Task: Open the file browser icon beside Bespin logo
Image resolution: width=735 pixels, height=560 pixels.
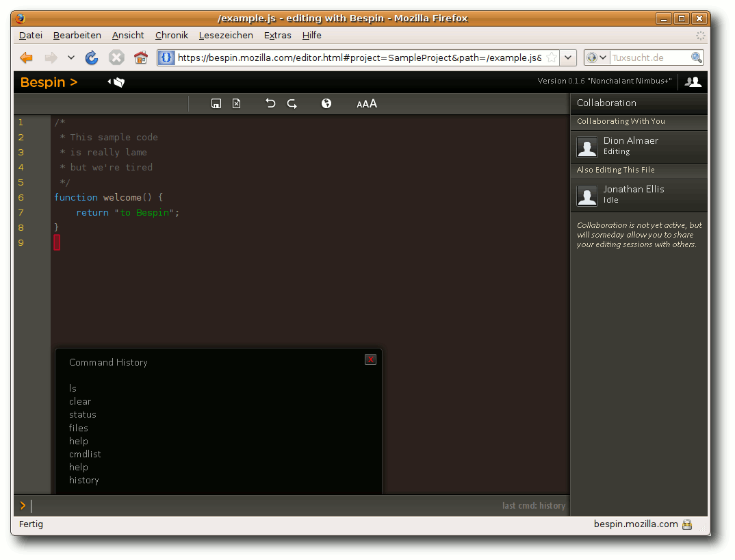Action: tap(117, 82)
